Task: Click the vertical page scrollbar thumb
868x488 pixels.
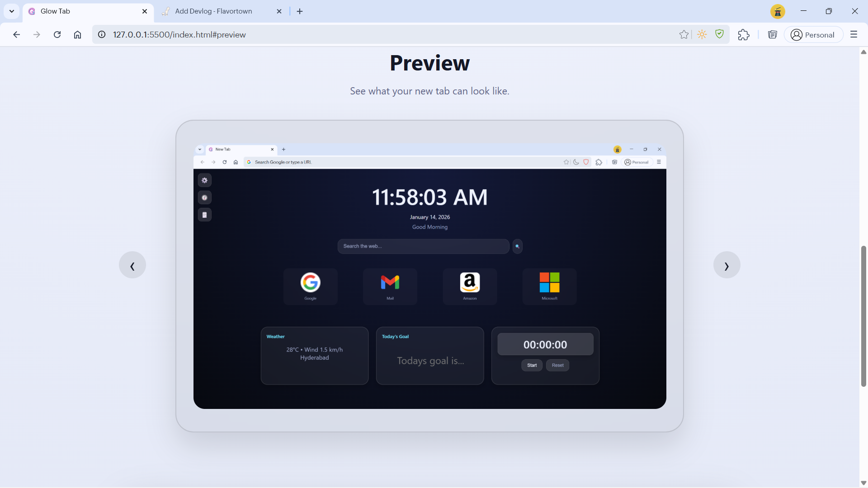Action: coord(863,316)
